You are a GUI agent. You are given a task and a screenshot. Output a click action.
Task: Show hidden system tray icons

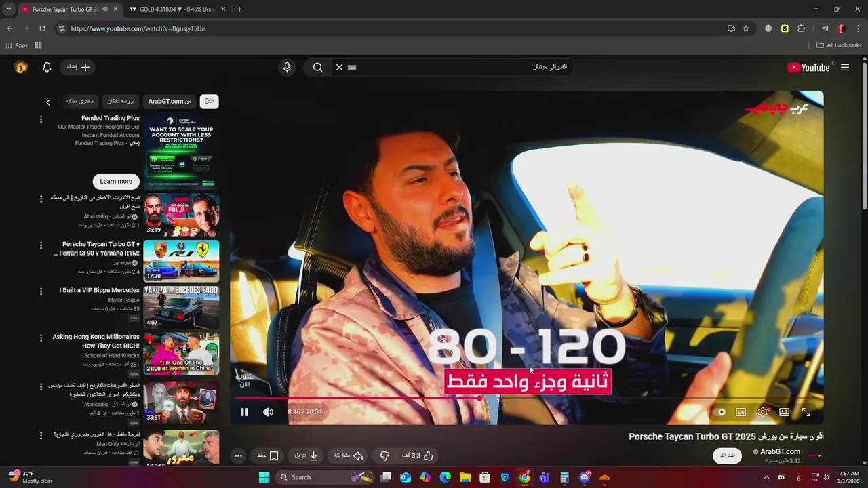[767, 477]
